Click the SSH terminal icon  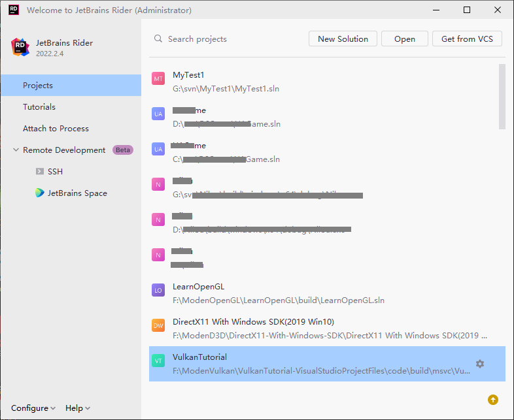pyautogui.click(x=40, y=171)
